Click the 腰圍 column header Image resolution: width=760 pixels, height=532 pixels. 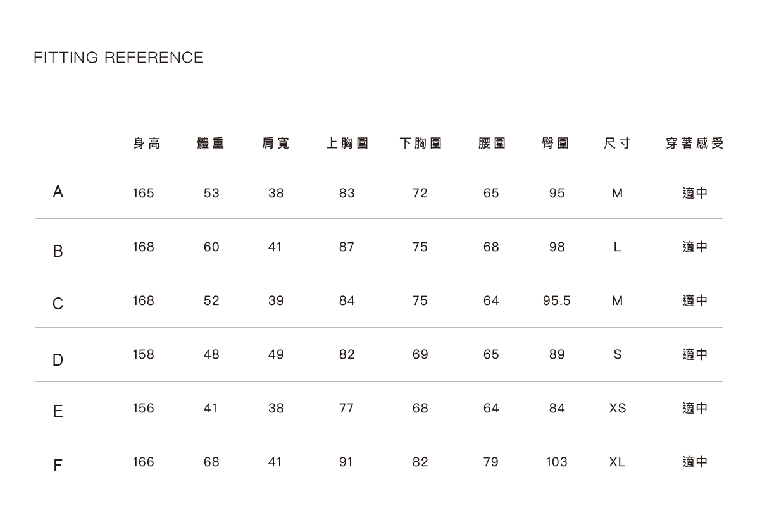[x=492, y=144]
